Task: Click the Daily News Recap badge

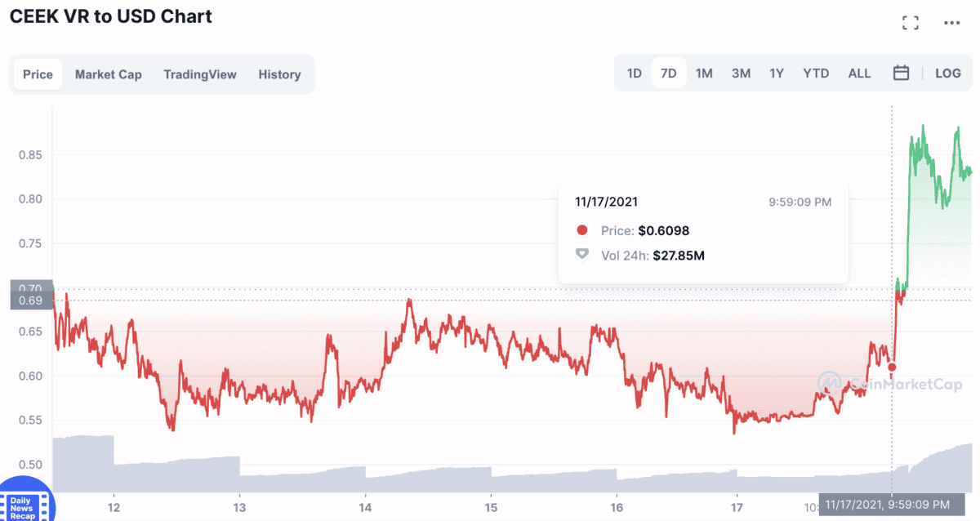Action: [x=27, y=499]
